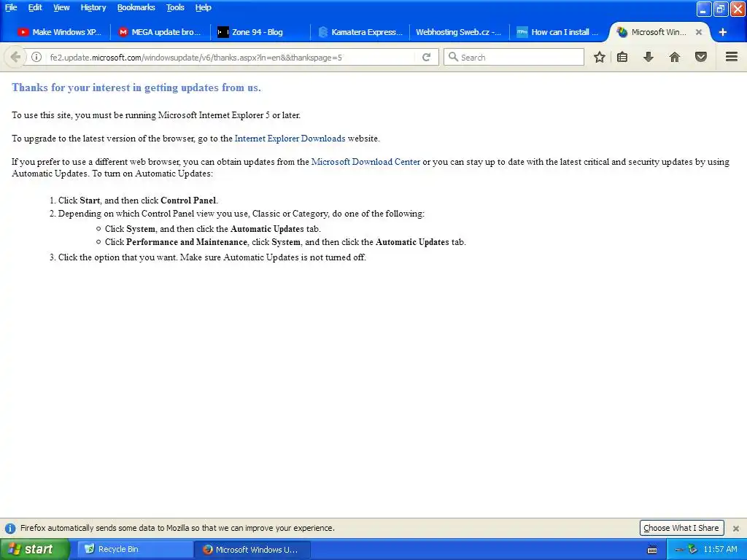The width and height of the screenshot is (747, 560).
Task: Click the bold 'Control Panel' text
Action: click(x=188, y=201)
